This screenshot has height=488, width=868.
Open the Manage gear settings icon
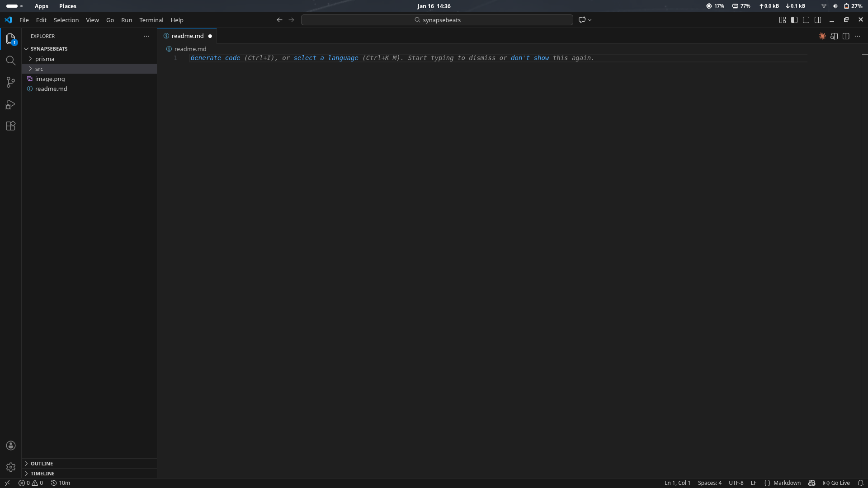click(10, 467)
